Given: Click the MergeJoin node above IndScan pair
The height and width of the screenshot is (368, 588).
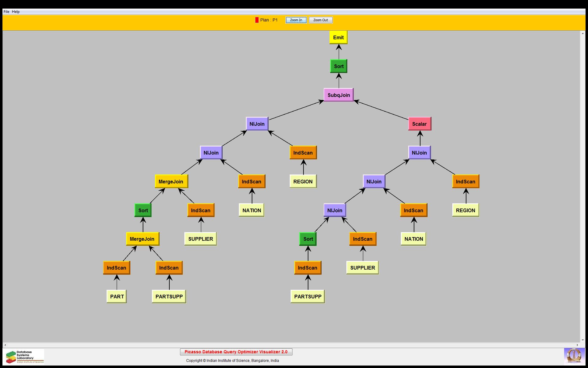Looking at the screenshot, I should point(142,239).
